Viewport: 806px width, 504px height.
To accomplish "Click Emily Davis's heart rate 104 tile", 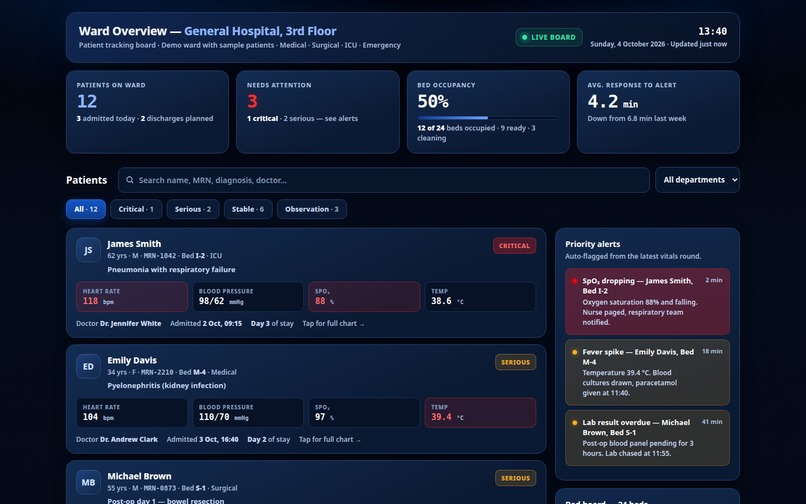I will [132, 412].
